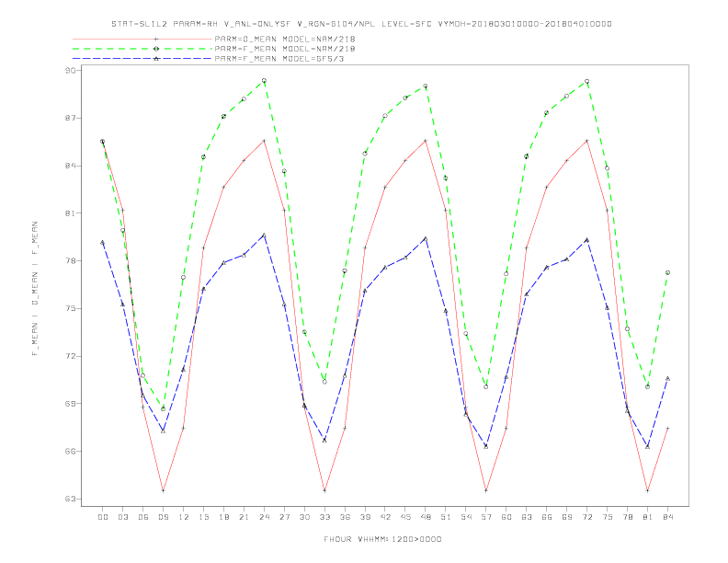Click x-axis tick label 21
This screenshot has height=563, width=728.
244,517
